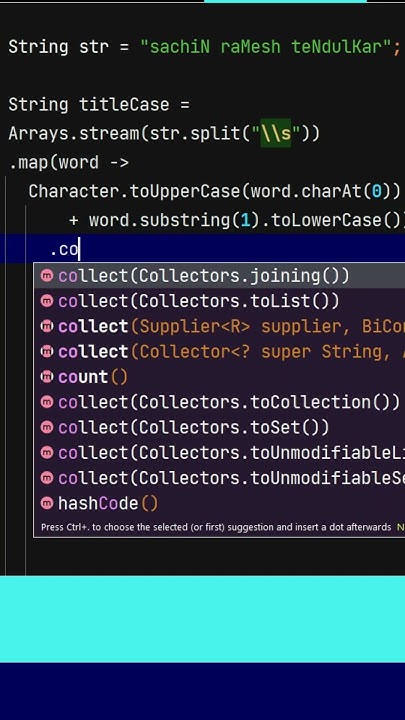Select the hashCode() suggestion
The height and width of the screenshot is (720, 405).
(x=219, y=503)
